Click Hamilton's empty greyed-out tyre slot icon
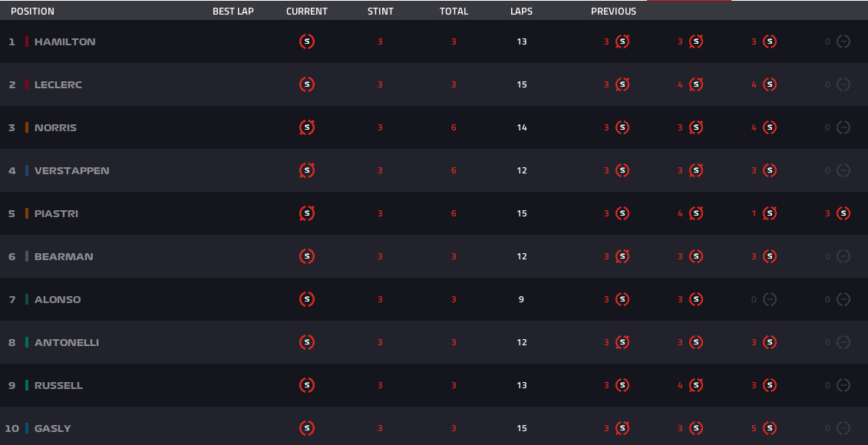The width and height of the screenshot is (868, 445). click(x=843, y=41)
